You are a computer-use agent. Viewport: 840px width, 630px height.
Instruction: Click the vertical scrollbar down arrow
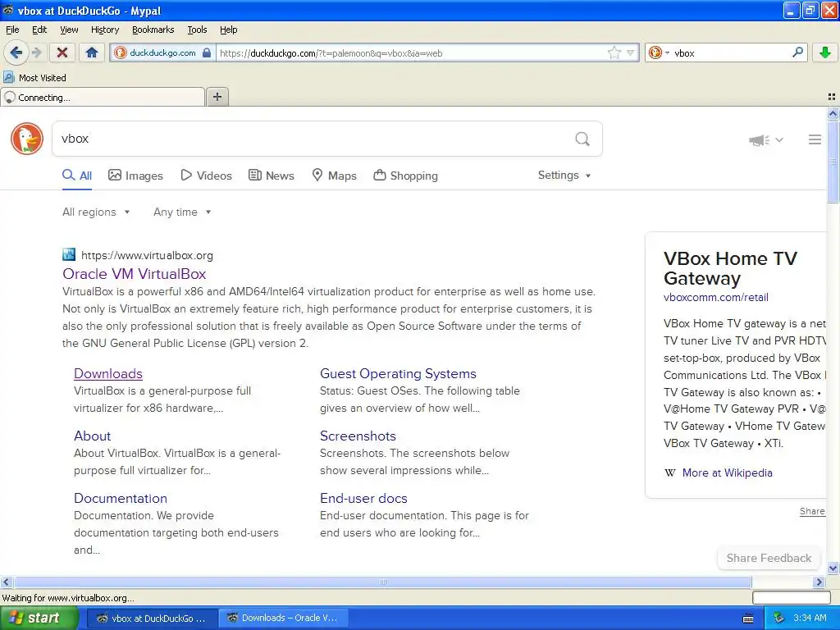[x=833, y=568]
